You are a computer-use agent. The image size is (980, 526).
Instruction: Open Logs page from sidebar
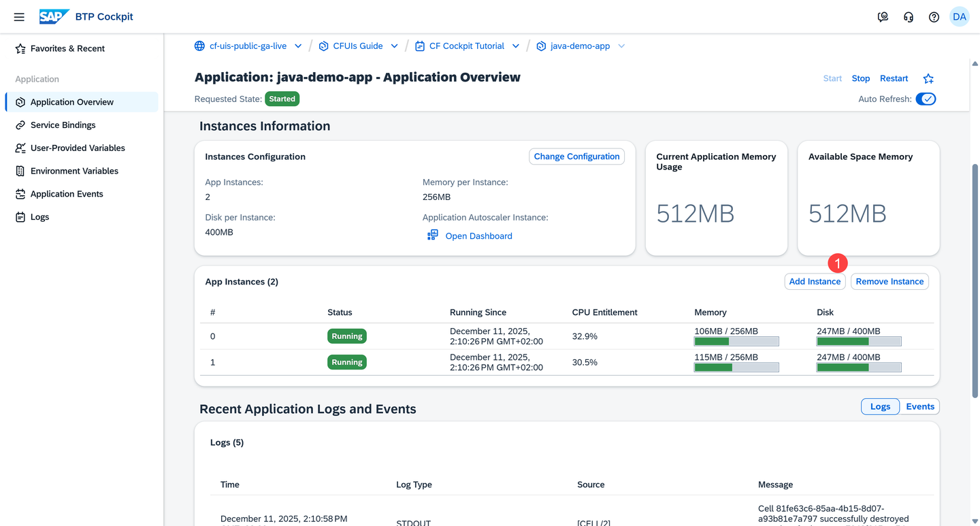(x=82, y=217)
